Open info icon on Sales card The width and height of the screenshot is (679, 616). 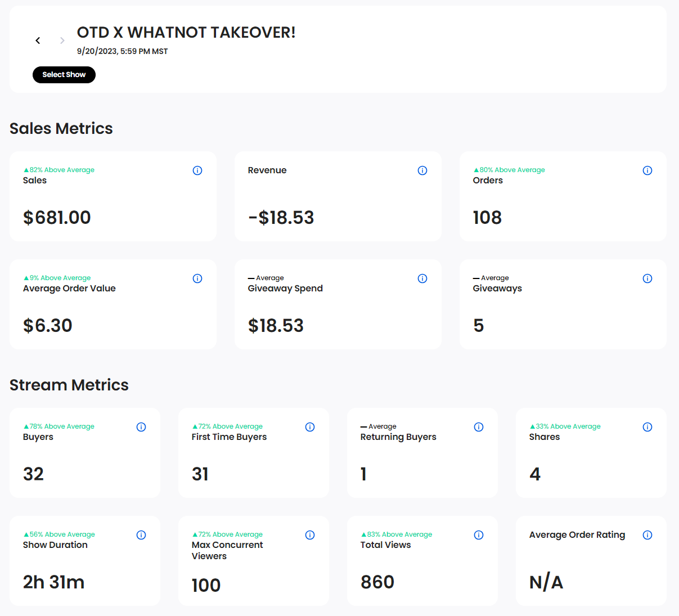tap(197, 170)
